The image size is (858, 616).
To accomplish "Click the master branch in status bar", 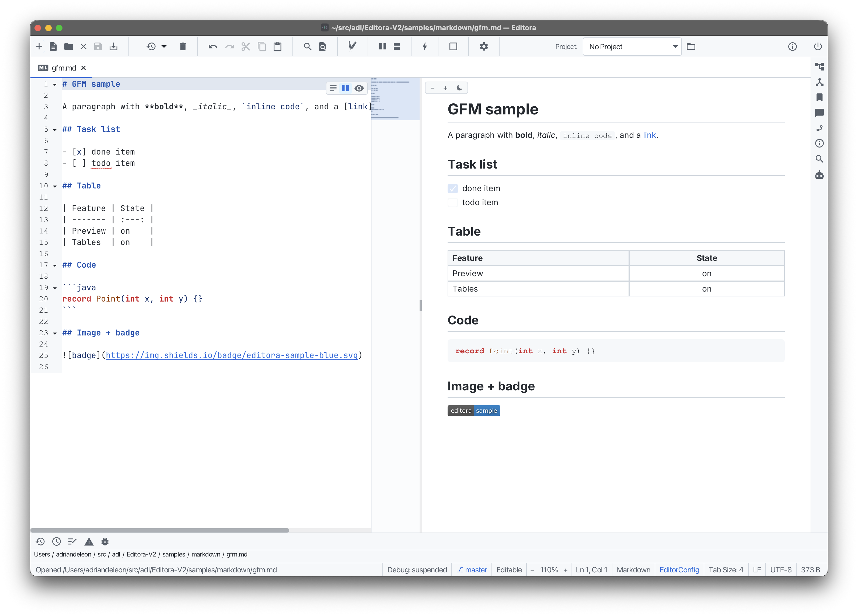I will coord(472,569).
